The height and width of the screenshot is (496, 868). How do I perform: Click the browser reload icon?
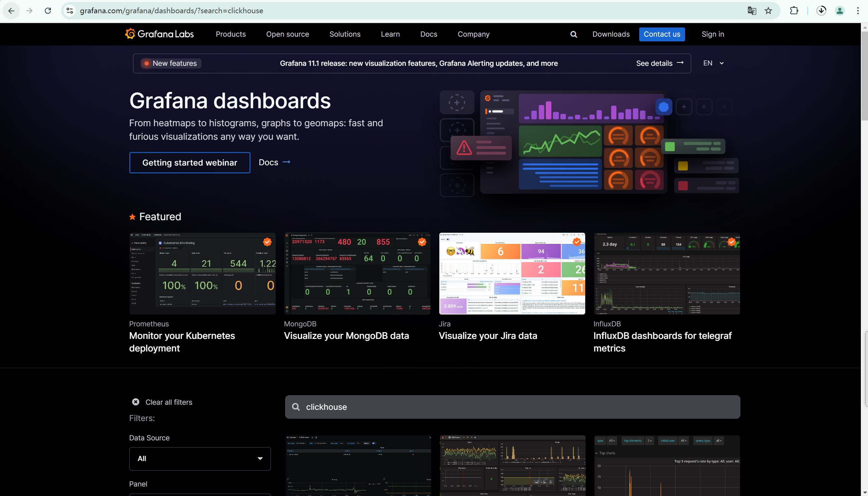pyautogui.click(x=48, y=11)
